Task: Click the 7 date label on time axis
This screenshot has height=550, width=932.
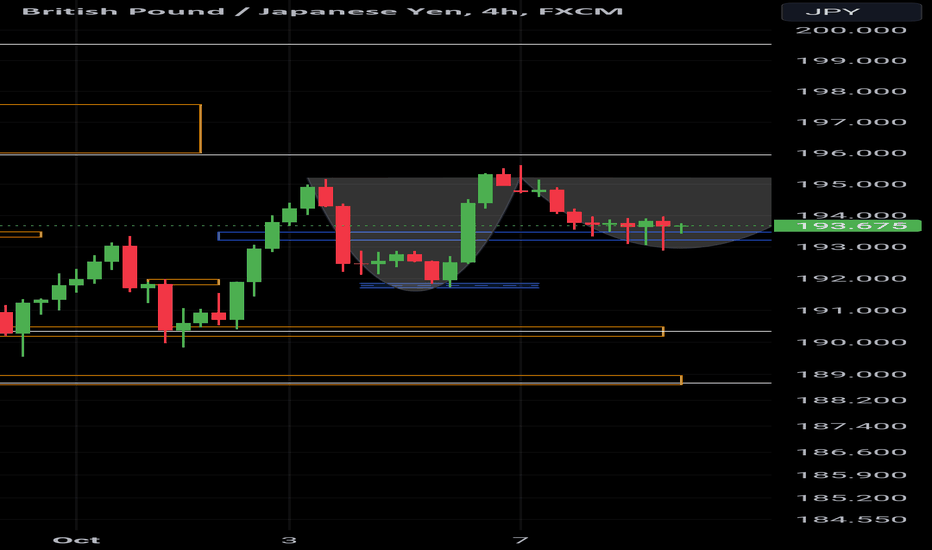Action: pyautogui.click(x=521, y=540)
